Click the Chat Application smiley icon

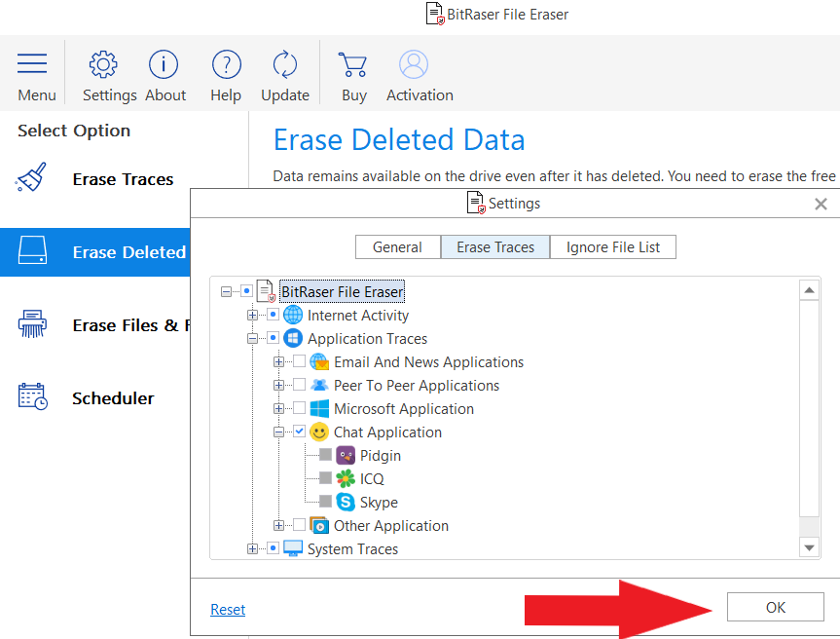pyautogui.click(x=319, y=432)
